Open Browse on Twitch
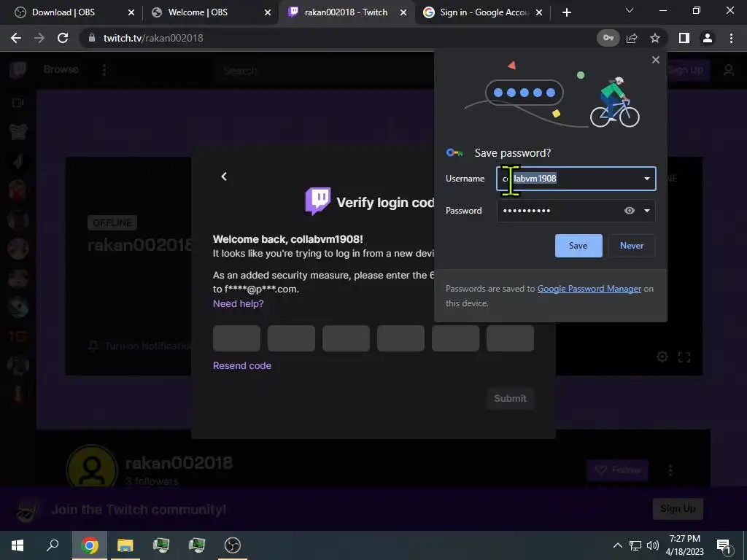Screen dimensions: 747x560 click(61, 69)
